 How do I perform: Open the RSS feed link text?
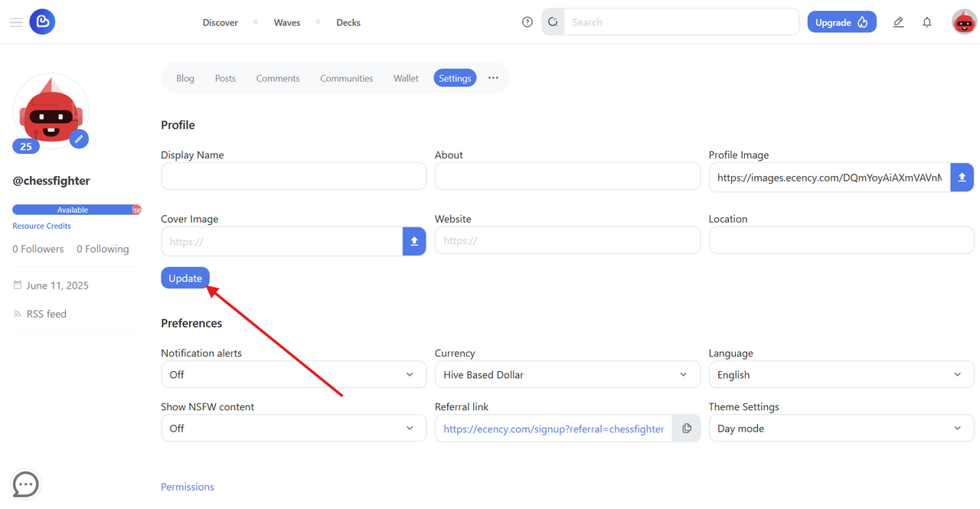tap(47, 314)
